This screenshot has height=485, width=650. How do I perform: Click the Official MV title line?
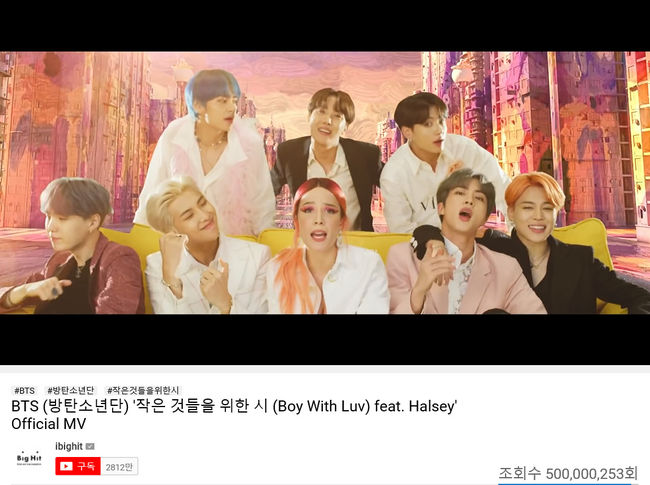tap(49, 424)
